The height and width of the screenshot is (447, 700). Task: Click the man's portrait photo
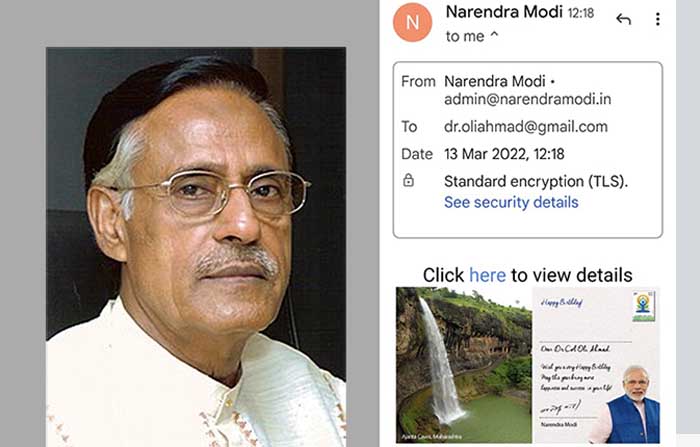[x=196, y=247]
